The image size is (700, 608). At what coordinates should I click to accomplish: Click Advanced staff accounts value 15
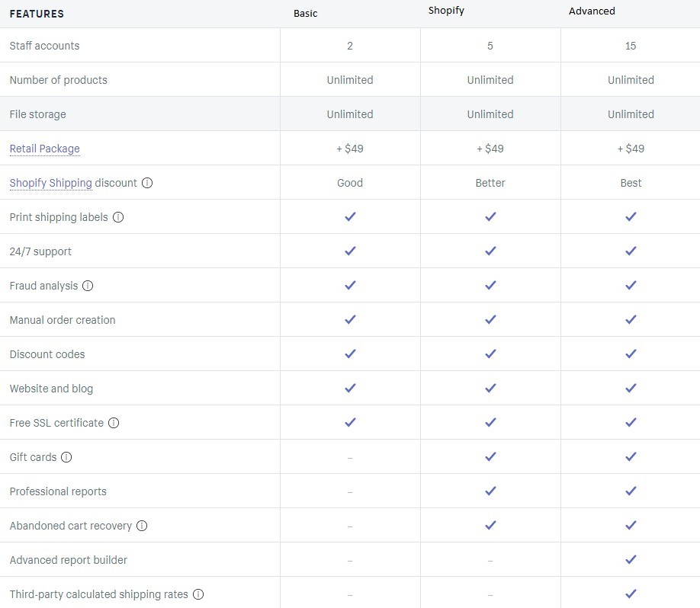[x=631, y=46]
